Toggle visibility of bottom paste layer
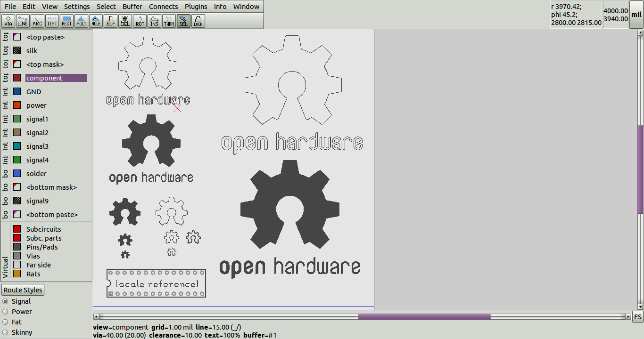 pos(17,214)
